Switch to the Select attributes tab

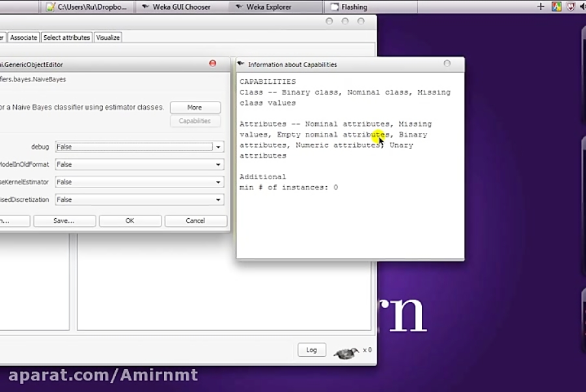click(x=68, y=37)
